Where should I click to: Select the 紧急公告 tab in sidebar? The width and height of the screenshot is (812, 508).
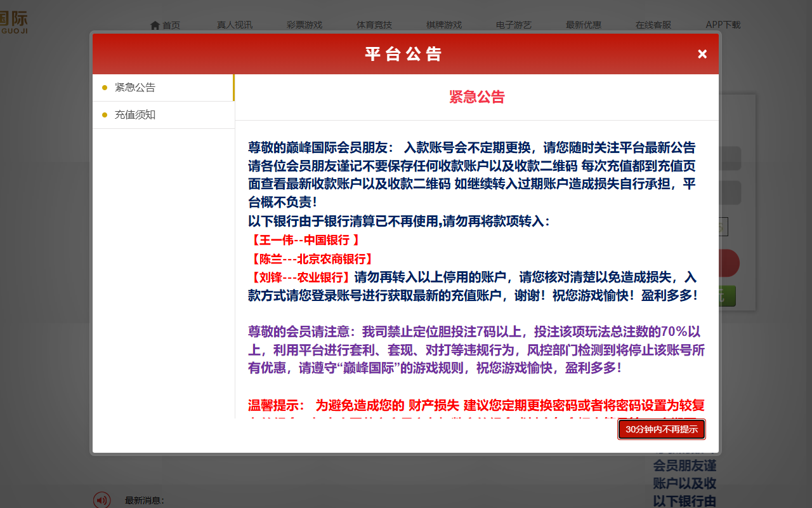pos(163,88)
